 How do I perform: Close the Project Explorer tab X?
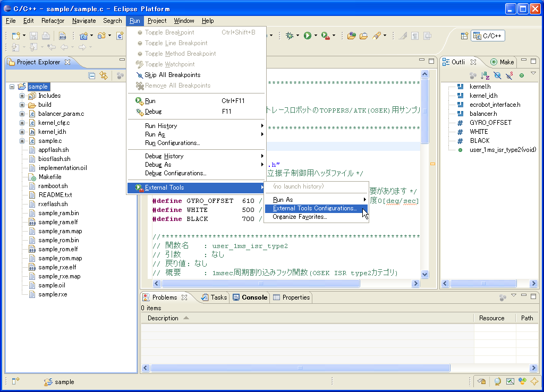pos(67,62)
